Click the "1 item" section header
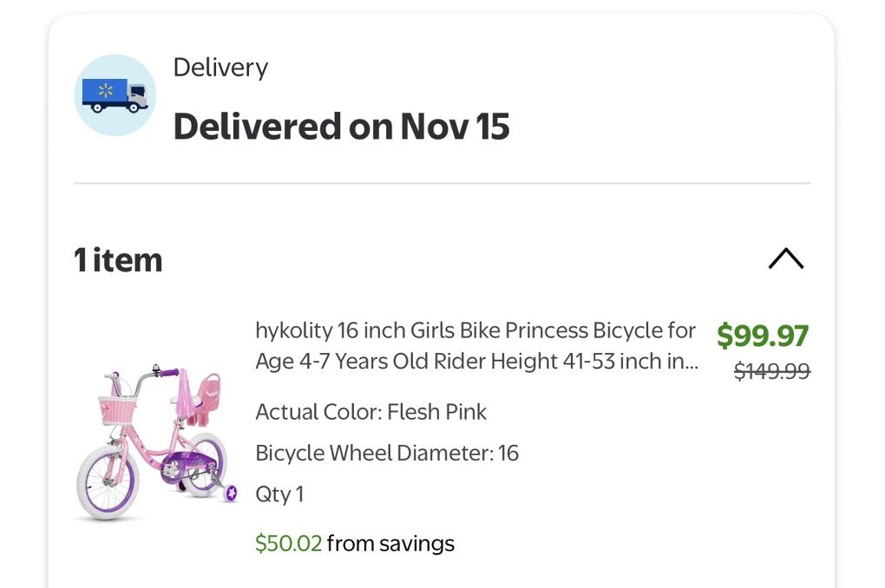 [118, 259]
